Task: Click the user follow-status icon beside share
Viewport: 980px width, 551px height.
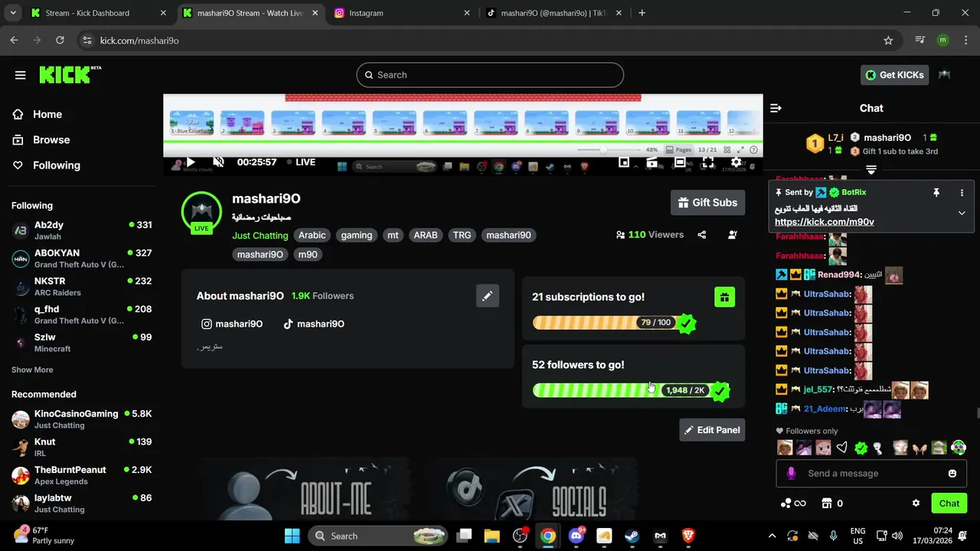Action: point(733,235)
